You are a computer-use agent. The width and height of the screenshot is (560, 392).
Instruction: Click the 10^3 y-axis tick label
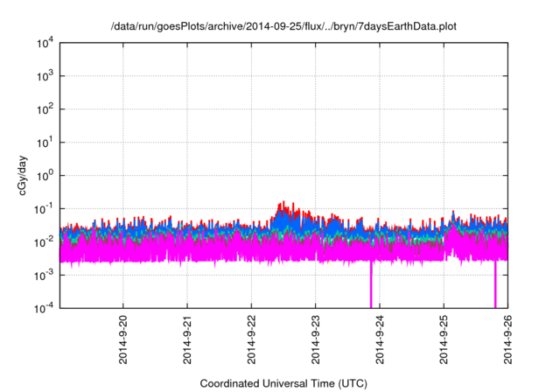pyautogui.click(x=45, y=76)
